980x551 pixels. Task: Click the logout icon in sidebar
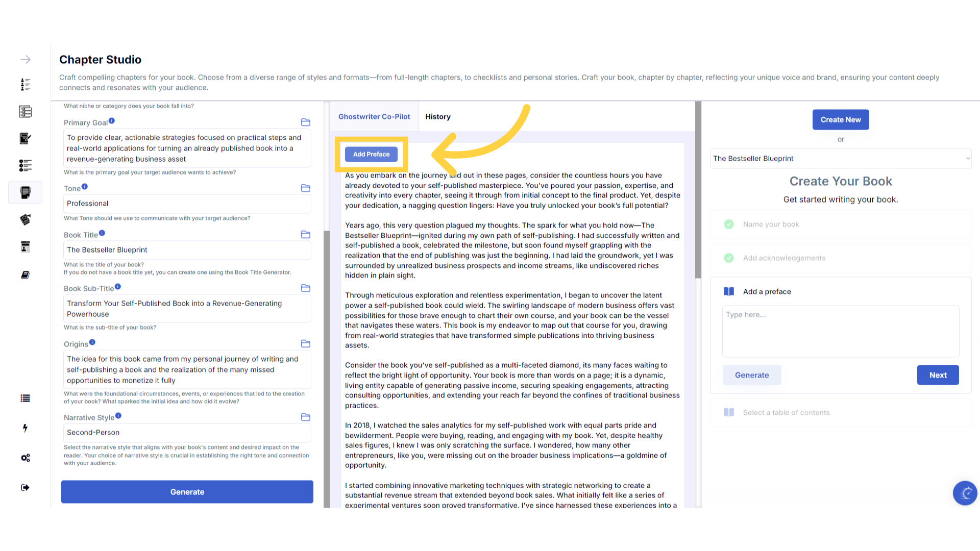point(25,487)
